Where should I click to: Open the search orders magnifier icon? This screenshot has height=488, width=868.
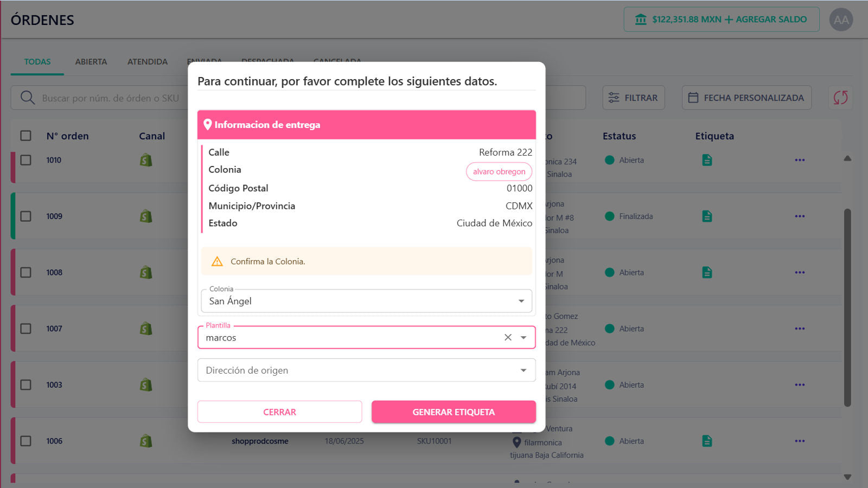[27, 98]
